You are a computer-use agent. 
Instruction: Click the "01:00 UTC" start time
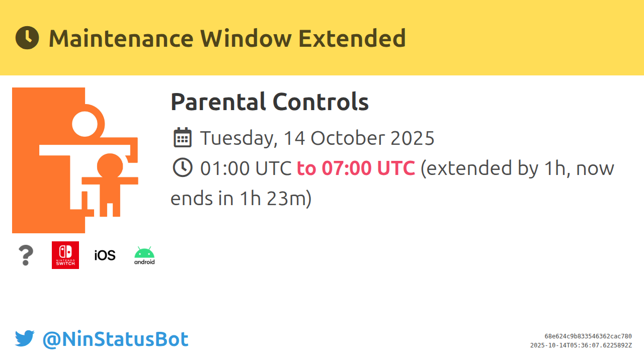(x=246, y=168)
